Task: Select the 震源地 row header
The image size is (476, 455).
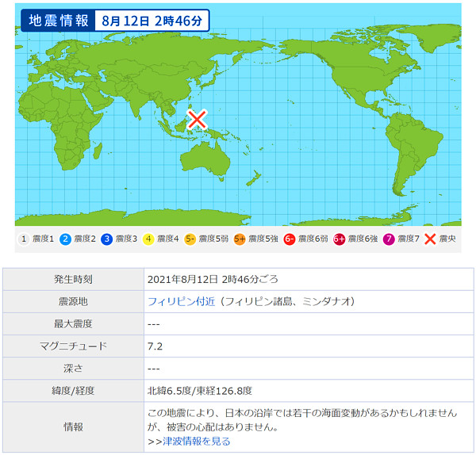Action: [73, 301]
